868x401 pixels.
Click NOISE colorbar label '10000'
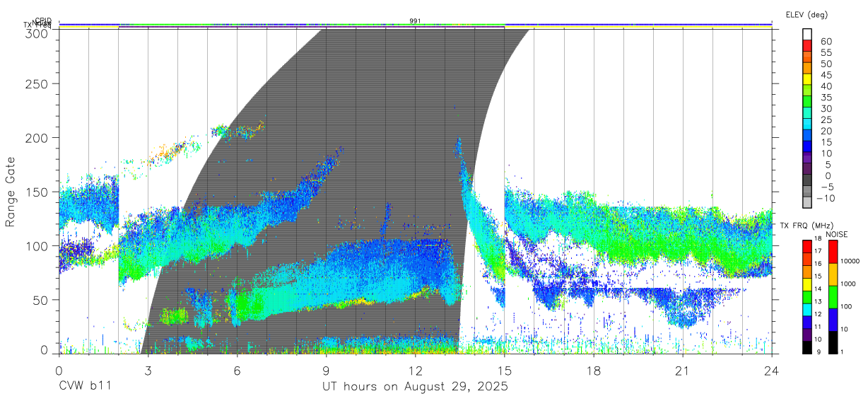click(849, 262)
